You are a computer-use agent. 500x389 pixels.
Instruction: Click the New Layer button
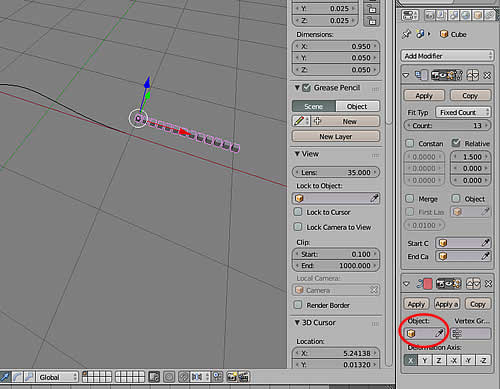[x=336, y=136]
